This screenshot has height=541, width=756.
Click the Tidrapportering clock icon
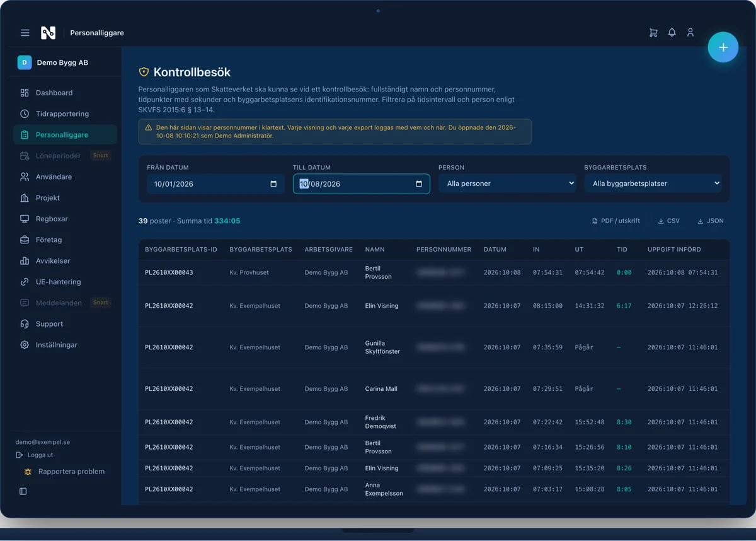(x=25, y=113)
